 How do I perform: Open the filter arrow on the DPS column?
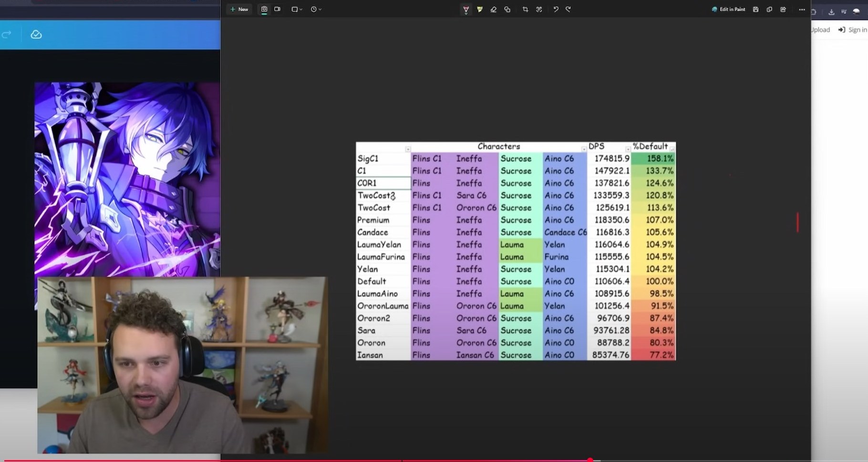[x=628, y=149]
